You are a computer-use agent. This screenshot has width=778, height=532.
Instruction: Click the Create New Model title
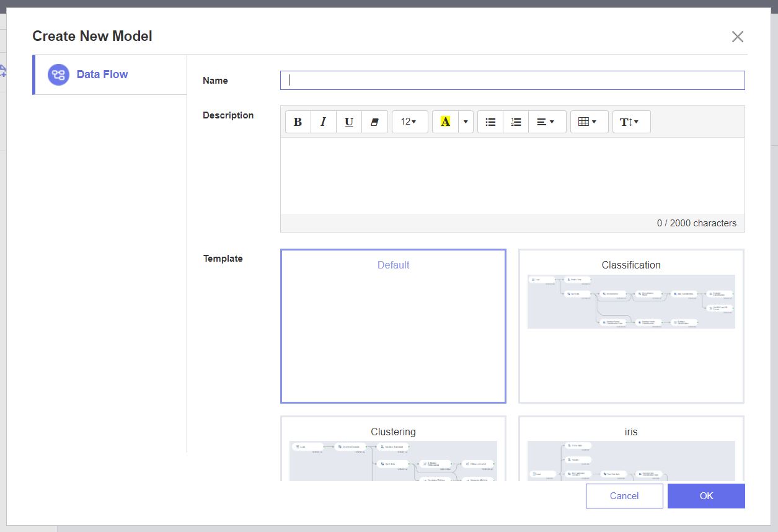click(92, 36)
